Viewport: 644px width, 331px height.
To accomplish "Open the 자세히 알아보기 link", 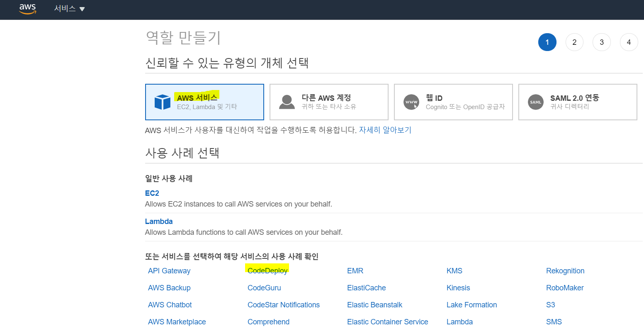I will coord(385,130).
